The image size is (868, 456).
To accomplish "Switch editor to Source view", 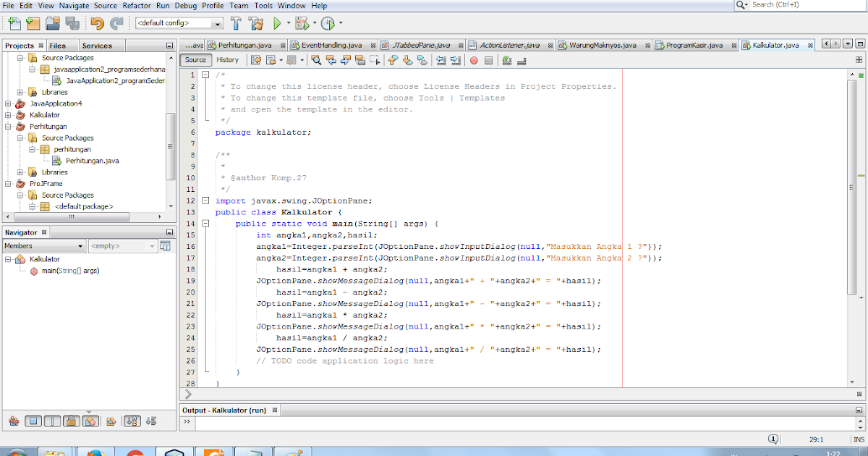I will point(195,60).
